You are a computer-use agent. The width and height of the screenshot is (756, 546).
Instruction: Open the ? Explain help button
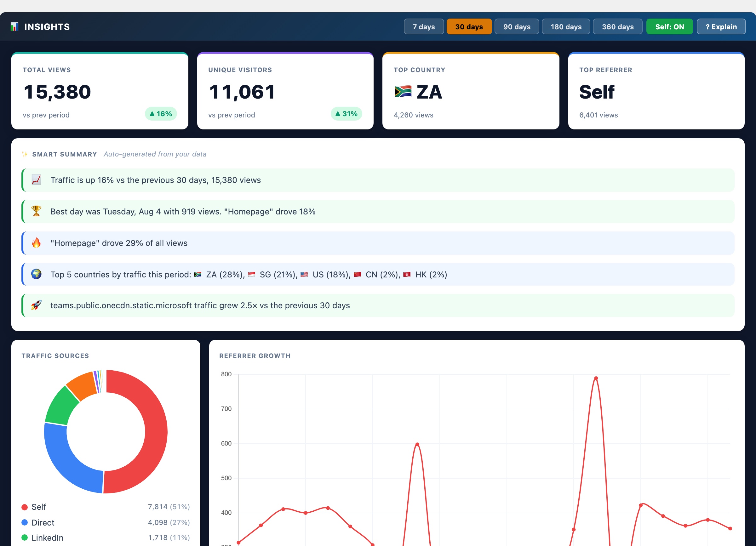click(721, 27)
